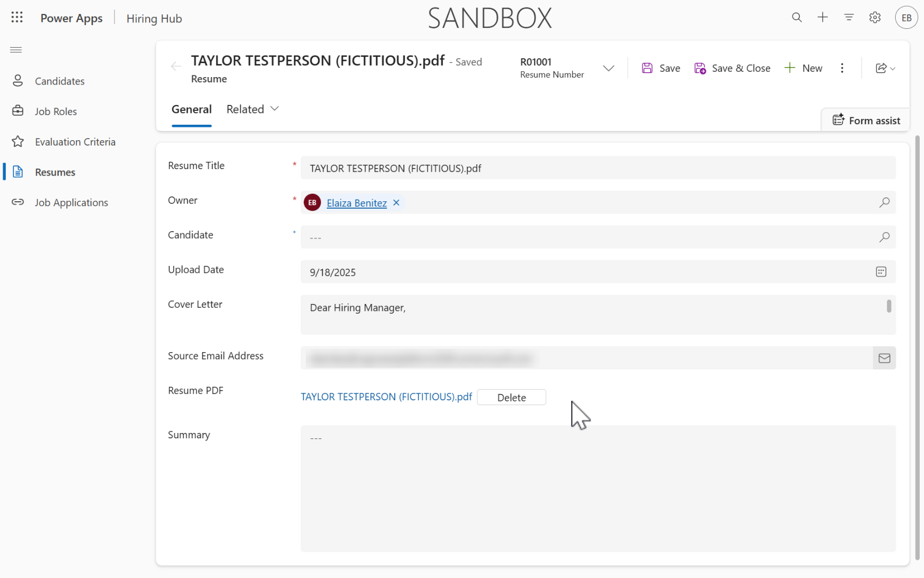Open the Settings gear
Image resolution: width=924 pixels, height=578 pixels.
coord(875,18)
